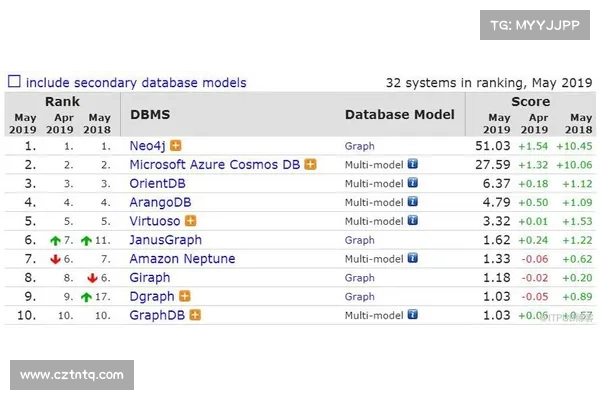Click the info icon in Amazon Neptune row
Image resolution: width=600 pixels, height=400 pixels.
[x=412, y=259]
